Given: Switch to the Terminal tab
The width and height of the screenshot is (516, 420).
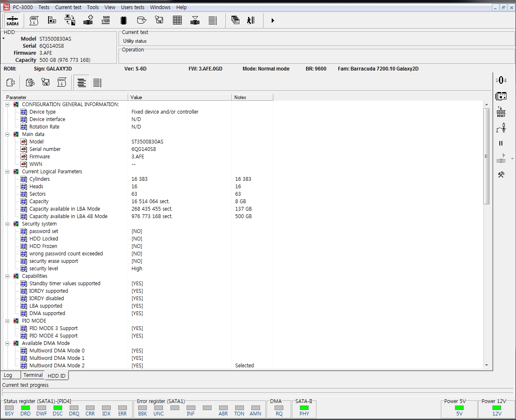Looking at the screenshot, I should (33, 375).
